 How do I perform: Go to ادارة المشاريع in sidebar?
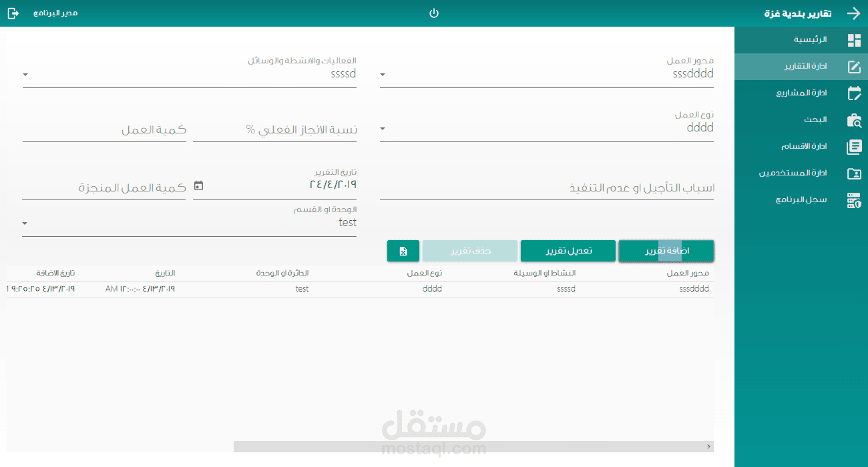click(801, 93)
